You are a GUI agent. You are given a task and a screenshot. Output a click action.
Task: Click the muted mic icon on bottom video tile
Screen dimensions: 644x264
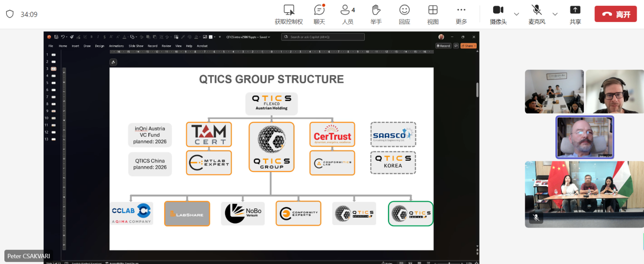536,218
